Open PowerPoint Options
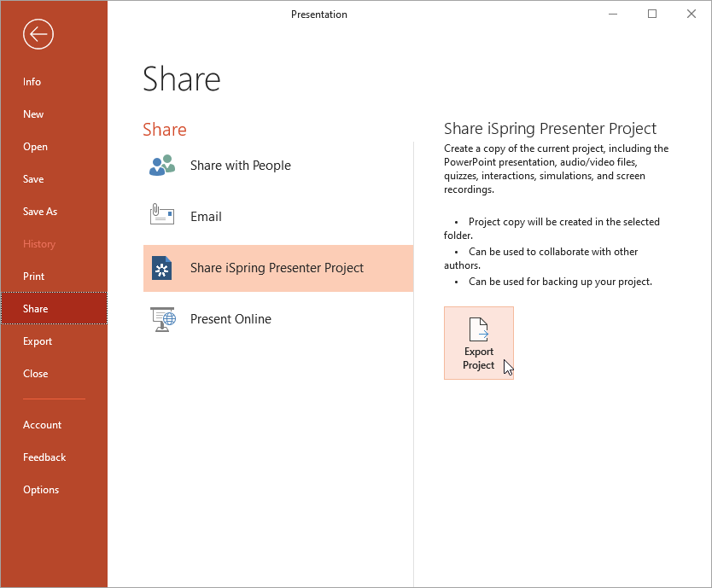712x588 pixels. (41, 490)
